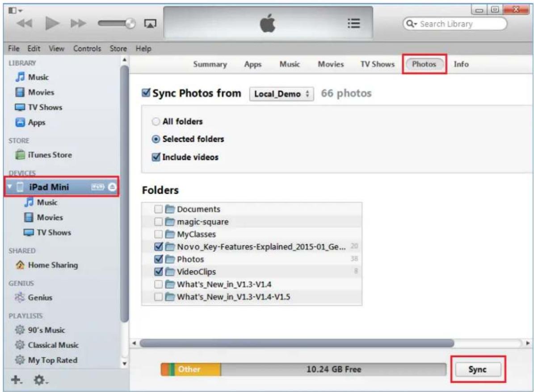534x392 pixels.
Task: Switch to the TV Shows tab
Action: [377, 64]
